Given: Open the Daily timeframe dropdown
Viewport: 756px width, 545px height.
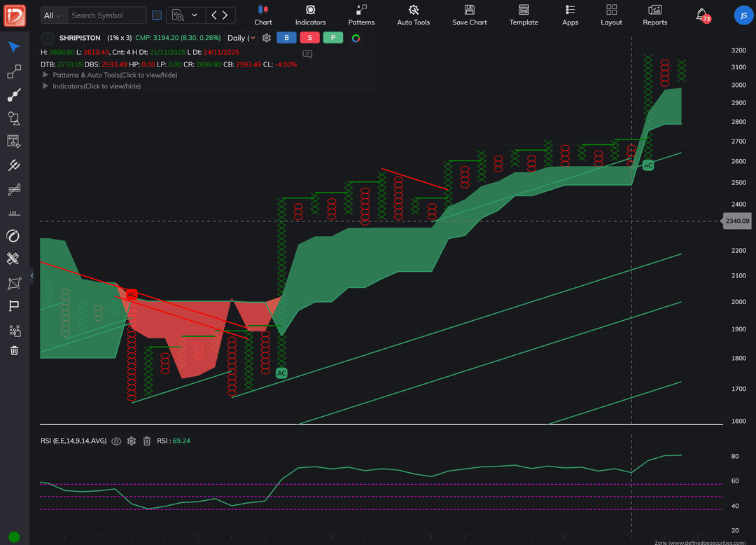Looking at the screenshot, I should click(x=241, y=38).
